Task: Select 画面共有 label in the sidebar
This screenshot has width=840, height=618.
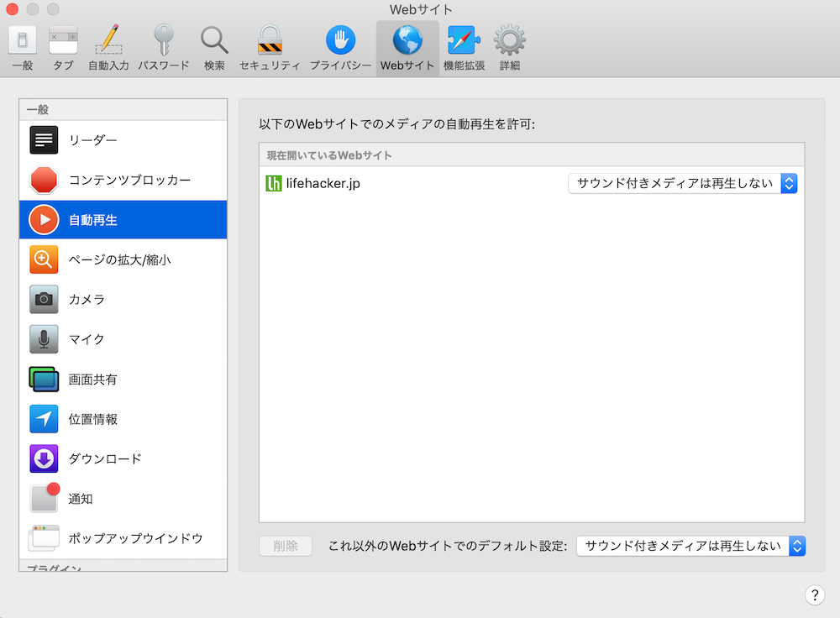Action: click(x=92, y=380)
